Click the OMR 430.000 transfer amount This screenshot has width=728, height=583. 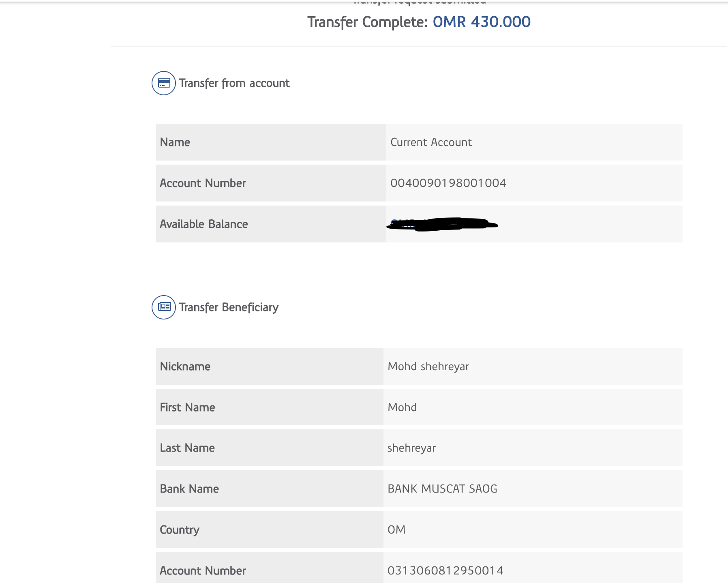point(481,22)
